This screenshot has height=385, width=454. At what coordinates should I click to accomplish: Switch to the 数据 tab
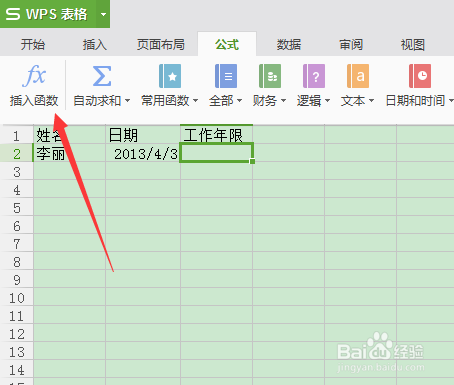[x=289, y=44]
